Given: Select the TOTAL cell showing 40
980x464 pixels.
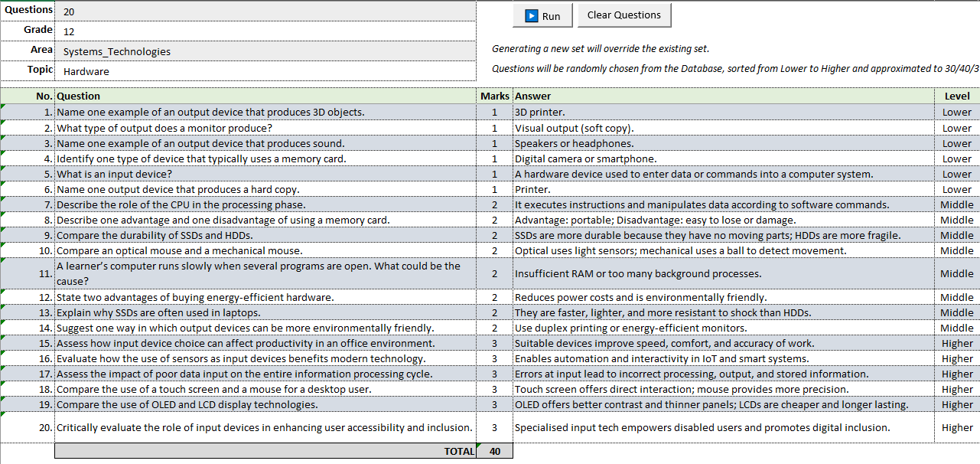Looking at the screenshot, I should [x=494, y=451].
